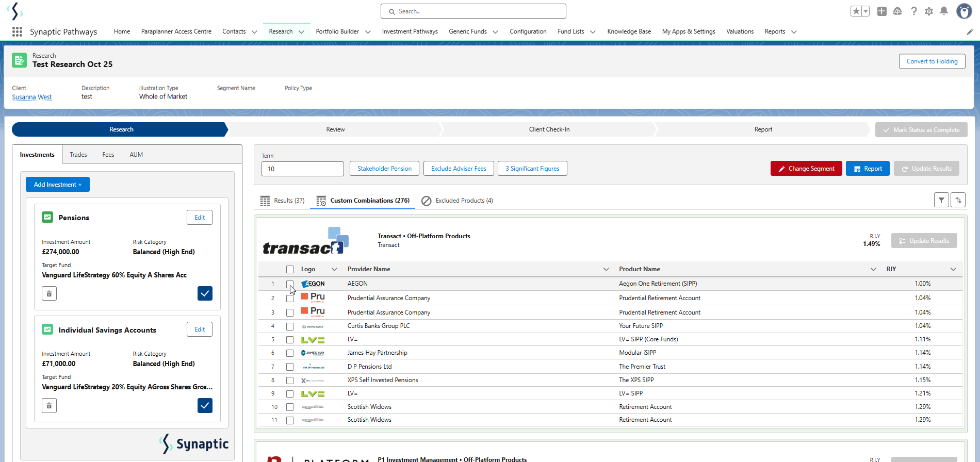The image size is (980, 462).
Task: Switch to the Fees tab
Action: coord(108,155)
